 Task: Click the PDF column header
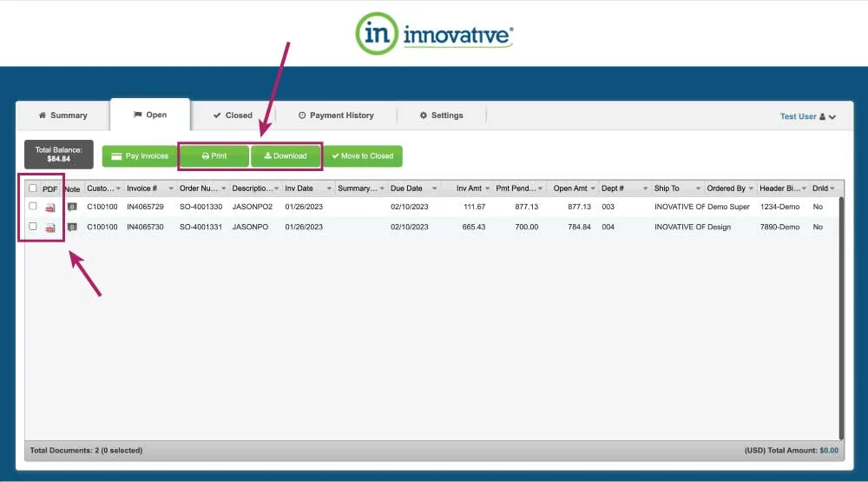coord(49,189)
